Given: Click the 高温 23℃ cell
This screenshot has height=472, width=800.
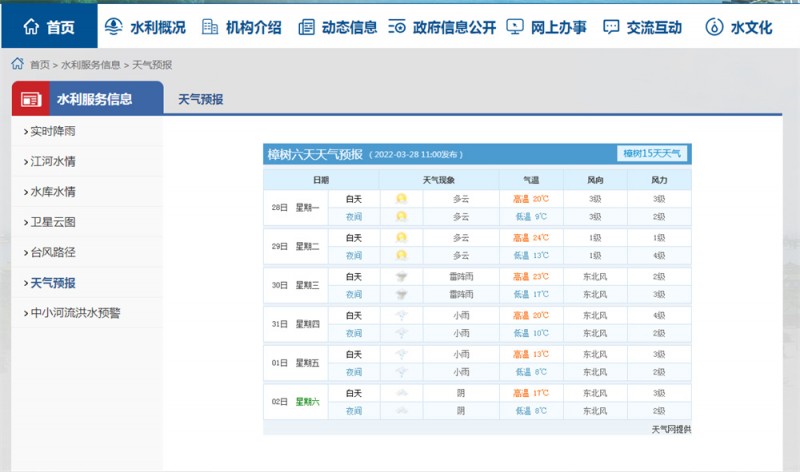Looking at the screenshot, I should point(531,277).
